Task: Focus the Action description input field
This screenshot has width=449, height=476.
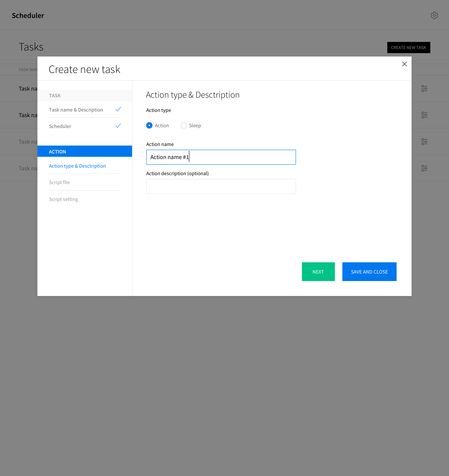Action: point(221,186)
